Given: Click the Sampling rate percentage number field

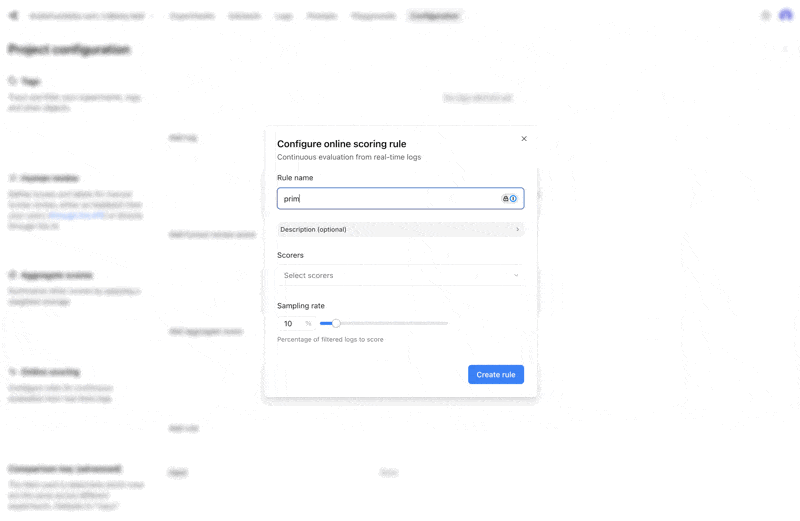Looking at the screenshot, I should click(296, 324).
